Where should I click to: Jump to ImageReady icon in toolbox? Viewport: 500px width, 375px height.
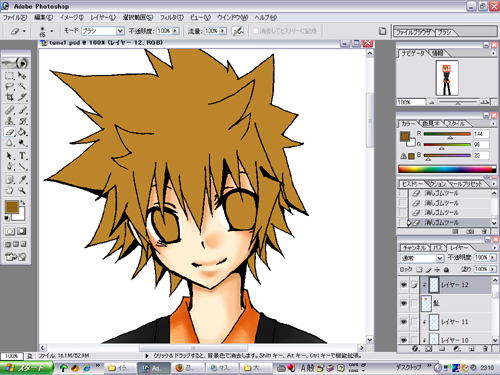tap(15, 257)
